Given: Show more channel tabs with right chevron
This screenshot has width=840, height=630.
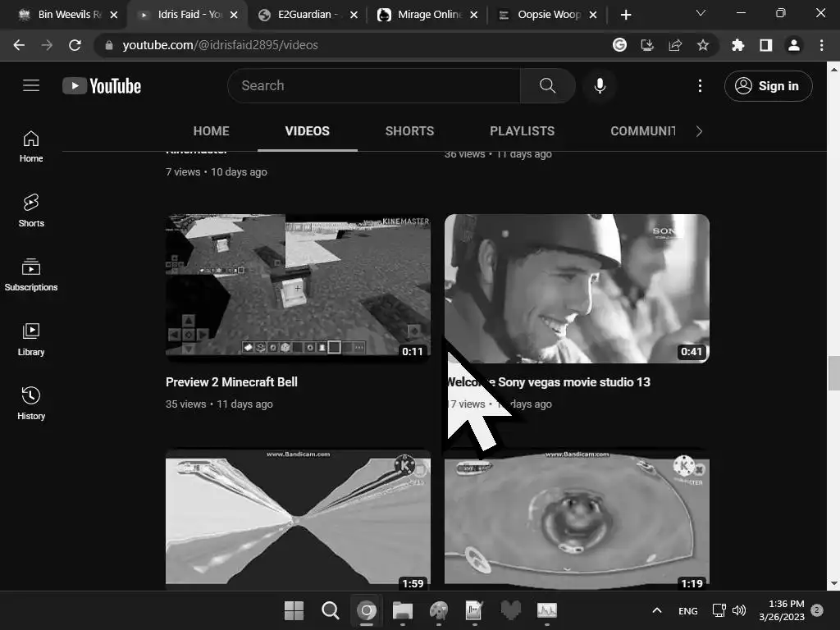Looking at the screenshot, I should click(699, 131).
